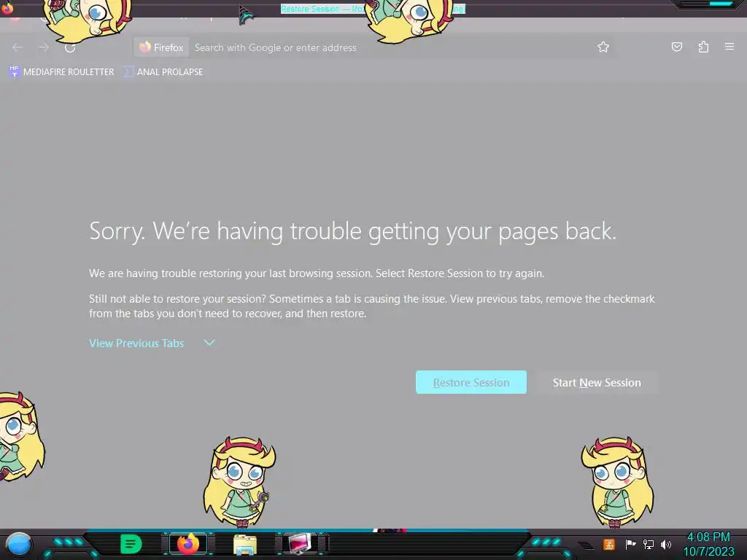The height and width of the screenshot is (560, 747).
Task: Click Start New Session button
Action: 597,382
